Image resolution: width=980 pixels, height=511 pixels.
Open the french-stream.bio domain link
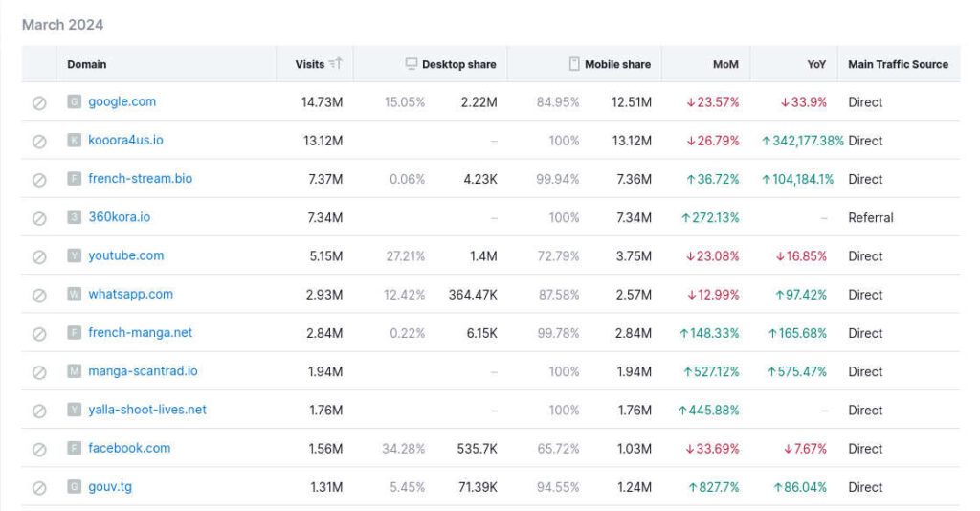click(140, 179)
